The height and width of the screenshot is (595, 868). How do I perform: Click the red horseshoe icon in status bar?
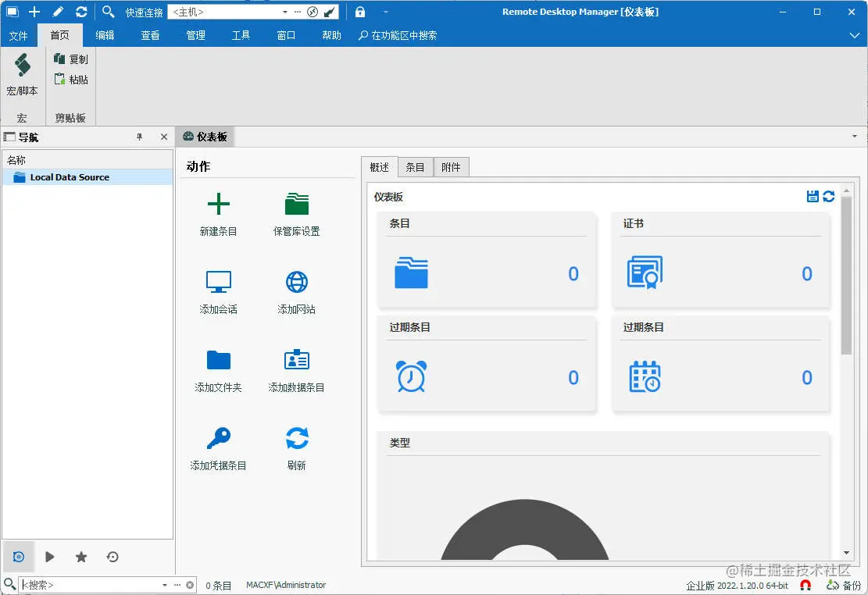pyautogui.click(x=806, y=585)
